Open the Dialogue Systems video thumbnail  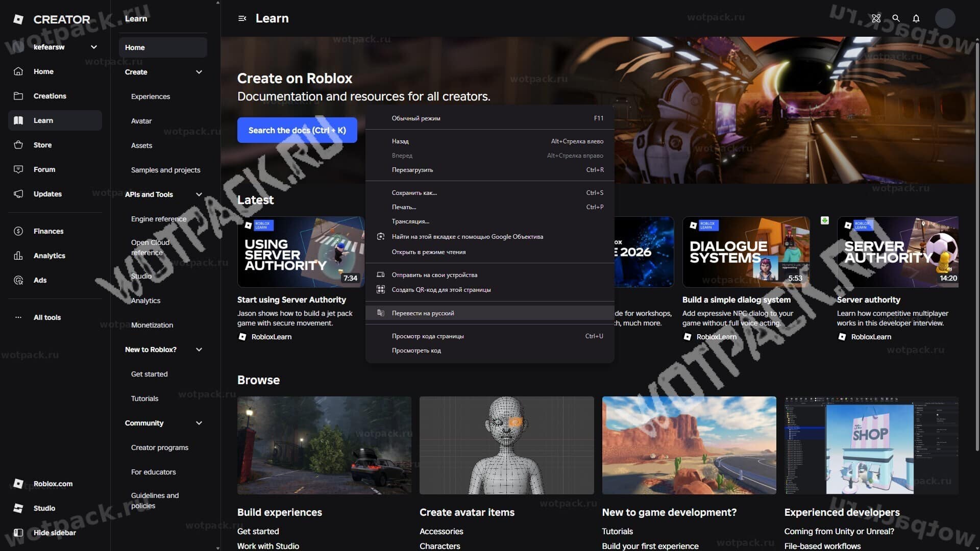[x=746, y=252]
